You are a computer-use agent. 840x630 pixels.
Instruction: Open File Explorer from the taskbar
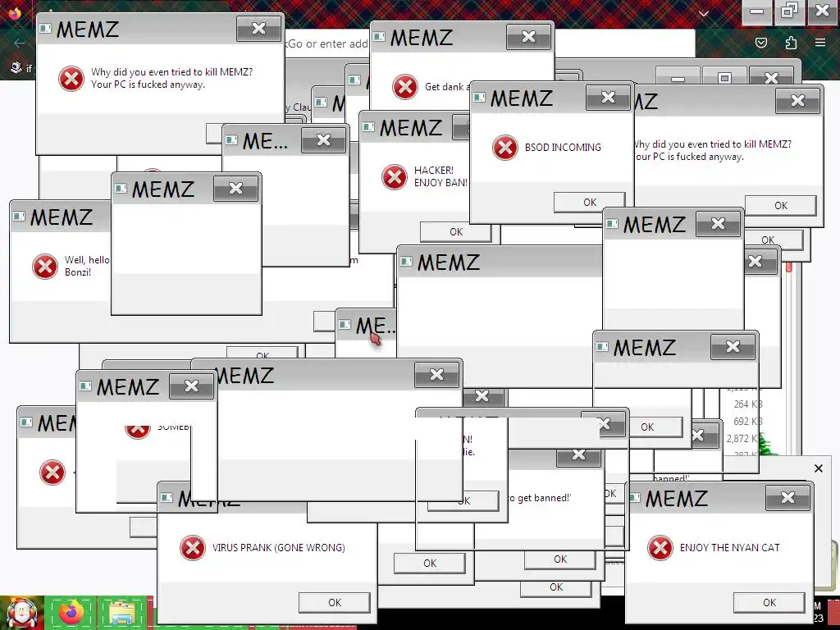(x=122, y=613)
